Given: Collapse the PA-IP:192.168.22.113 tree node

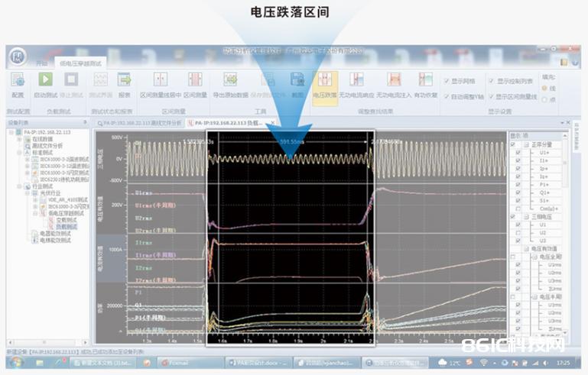Looking at the screenshot, I should [11, 132].
